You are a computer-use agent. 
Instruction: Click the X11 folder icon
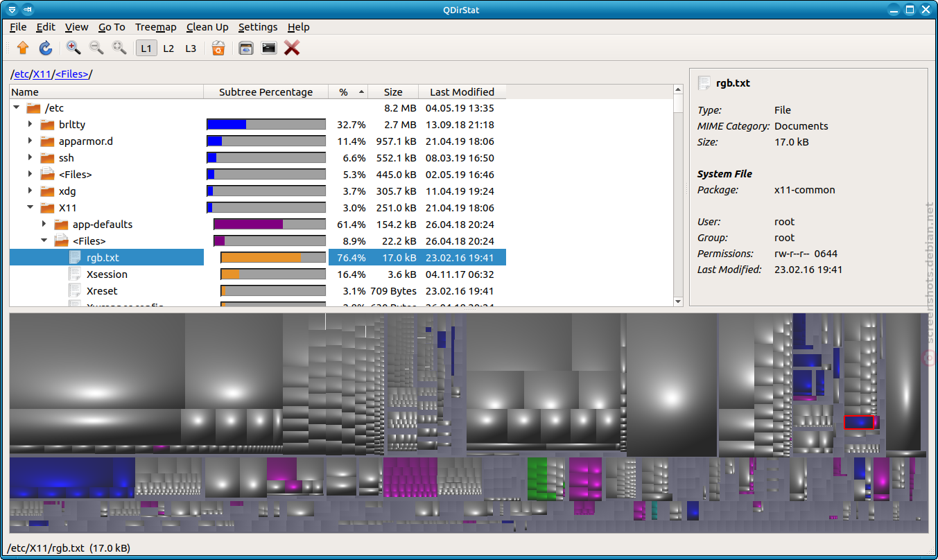coord(47,208)
